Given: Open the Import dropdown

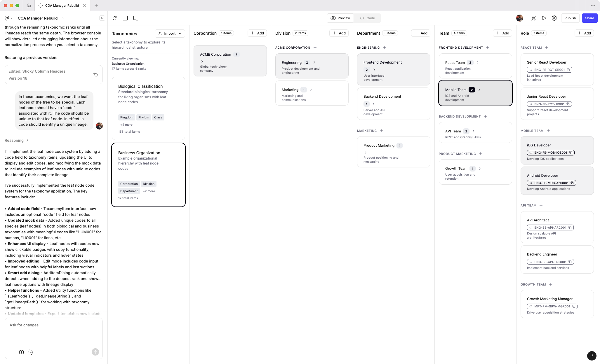Looking at the screenshot, I should (x=170, y=33).
